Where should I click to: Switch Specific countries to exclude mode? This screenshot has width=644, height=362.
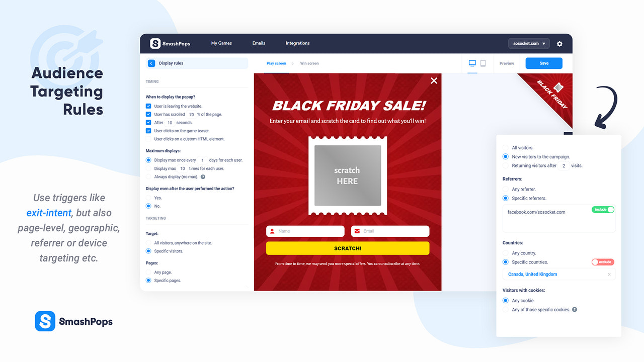click(602, 262)
